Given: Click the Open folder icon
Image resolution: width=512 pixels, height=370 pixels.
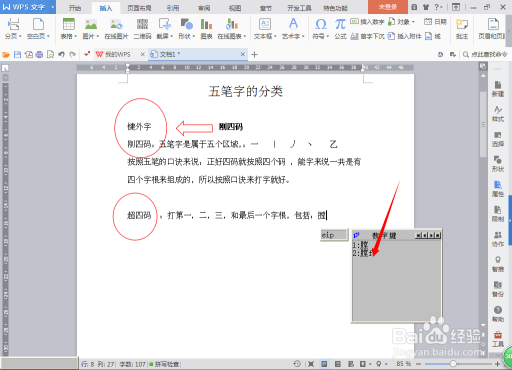Looking at the screenshot, I should 6,55.
